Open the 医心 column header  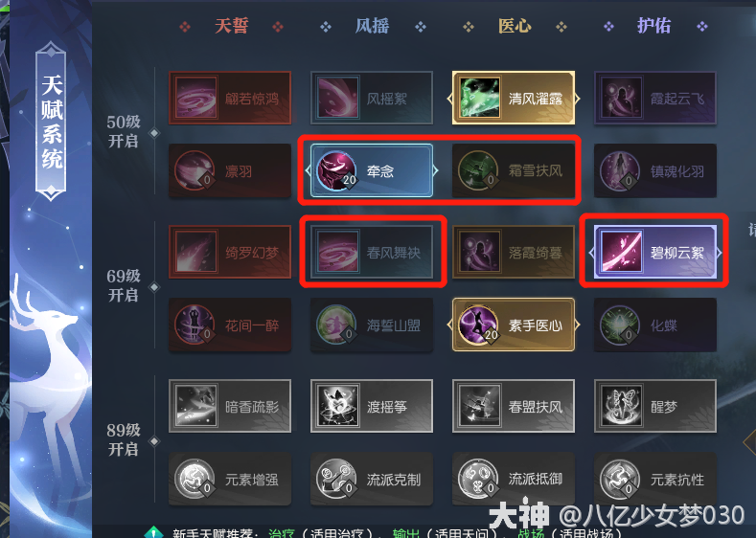click(515, 26)
